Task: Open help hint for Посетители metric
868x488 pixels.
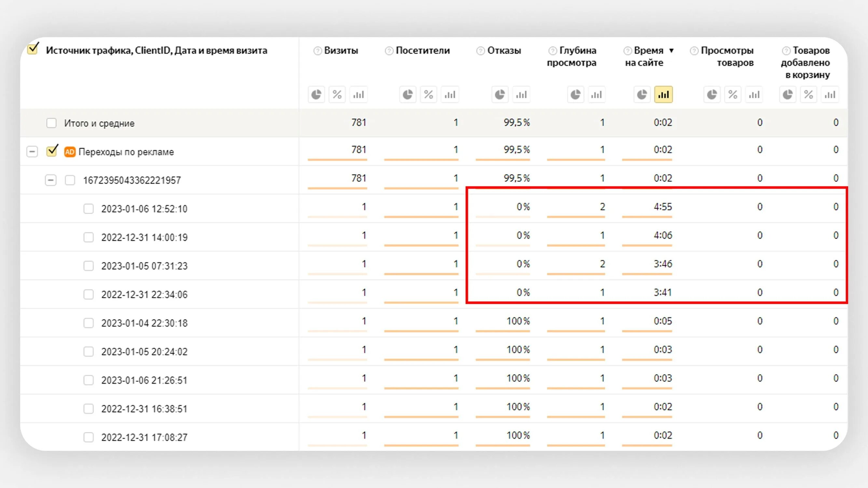Action: click(389, 51)
